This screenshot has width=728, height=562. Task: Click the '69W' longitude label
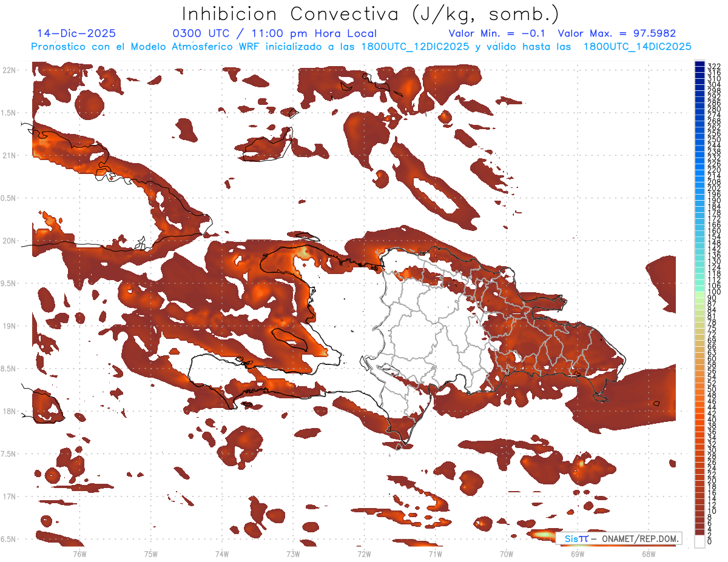pos(578,554)
